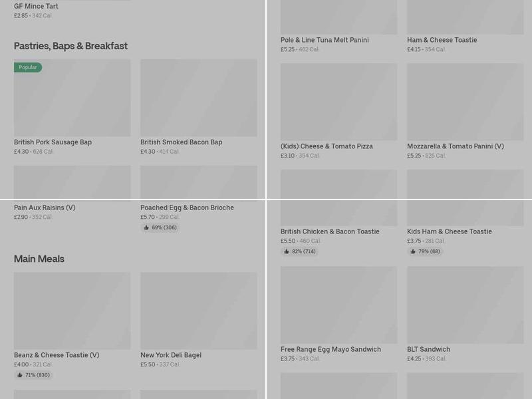Open the Pain Aux Raisins (V) item name
The width and height of the screenshot is (532, 399).
(45, 207)
